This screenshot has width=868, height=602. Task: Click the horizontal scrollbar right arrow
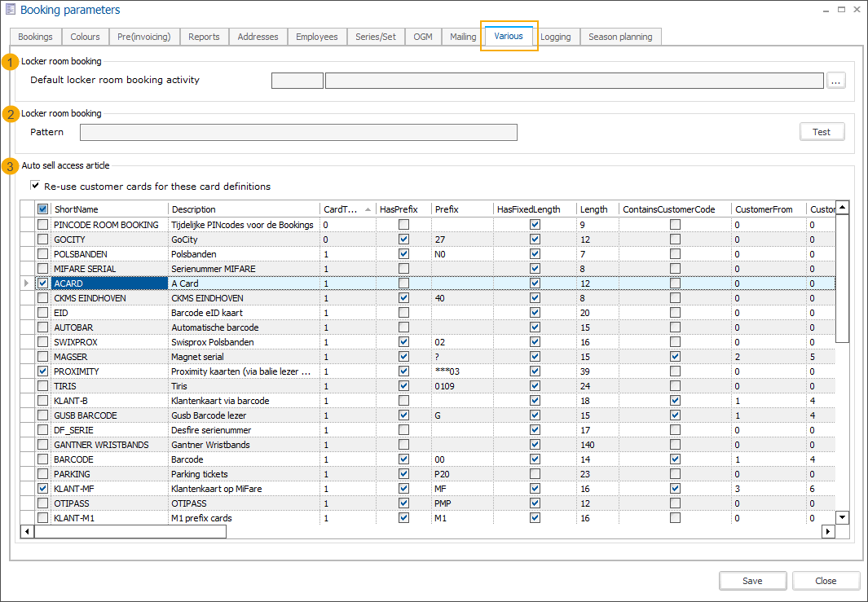tap(828, 531)
